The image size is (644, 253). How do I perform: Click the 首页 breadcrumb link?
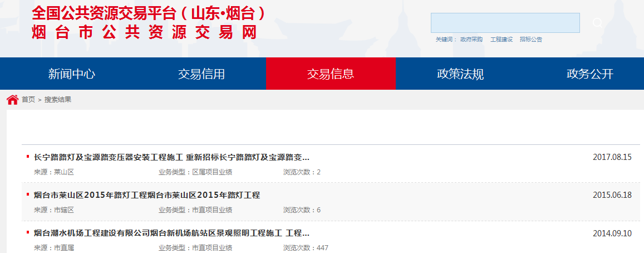pyautogui.click(x=28, y=100)
